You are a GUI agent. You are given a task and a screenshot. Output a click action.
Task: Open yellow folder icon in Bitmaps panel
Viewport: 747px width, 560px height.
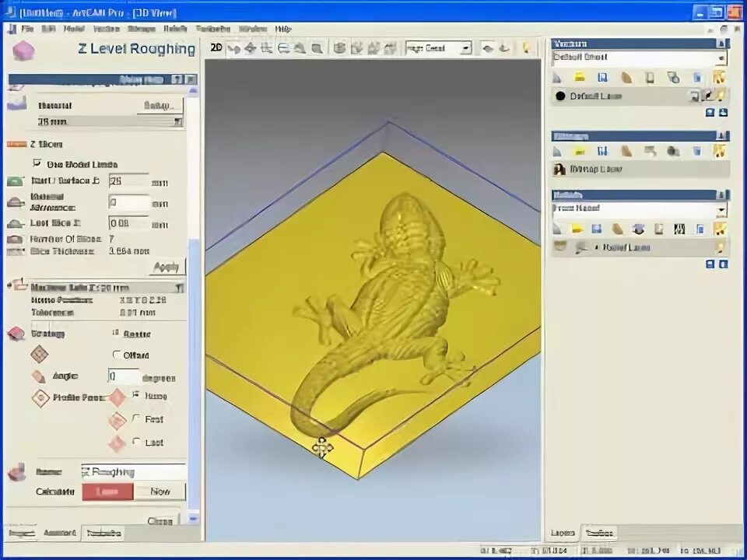[x=579, y=152]
